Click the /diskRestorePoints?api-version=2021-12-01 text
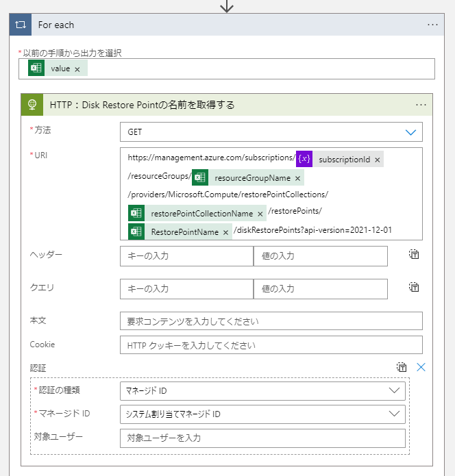The width and height of the screenshot is (455, 476). 312,230
